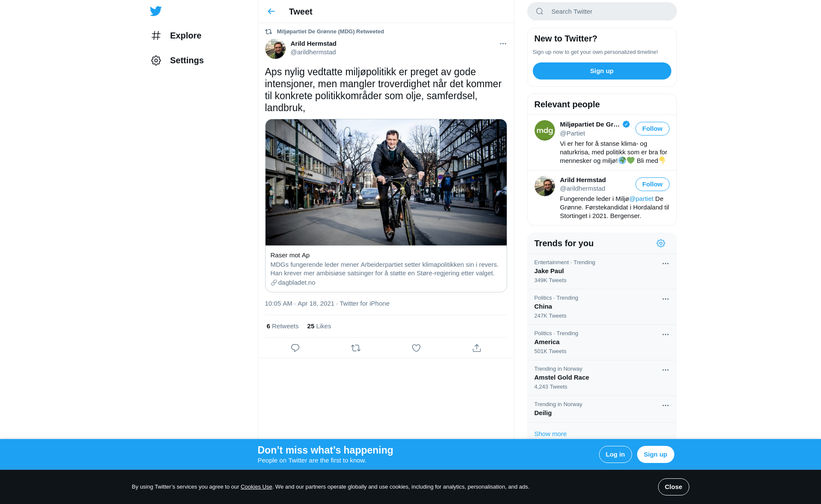View the 25 Likes list

pyautogui.click(x=319, y=326)
